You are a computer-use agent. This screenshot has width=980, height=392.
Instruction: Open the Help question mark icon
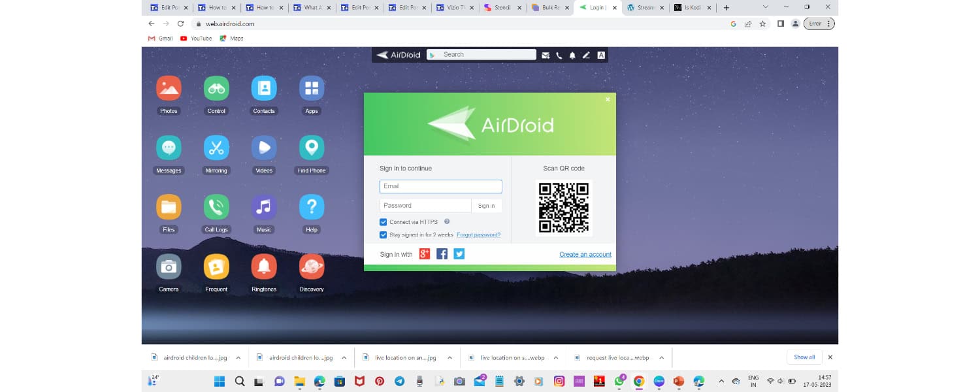[312, 207]
